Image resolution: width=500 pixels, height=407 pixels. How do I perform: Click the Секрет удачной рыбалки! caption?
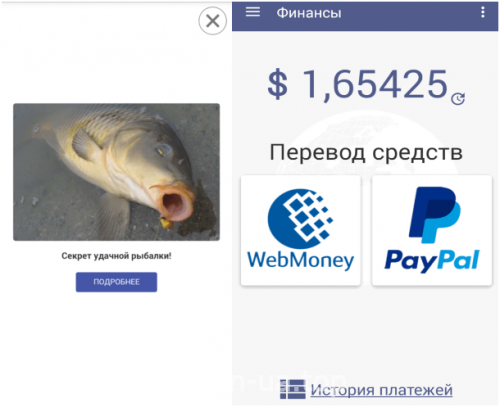click(x=116, y=256)
